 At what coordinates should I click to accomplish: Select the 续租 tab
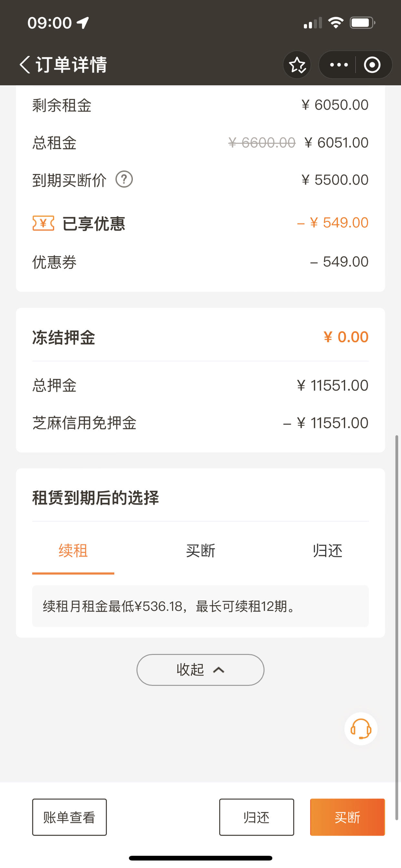pyautogui.click(x=73, y=551)
